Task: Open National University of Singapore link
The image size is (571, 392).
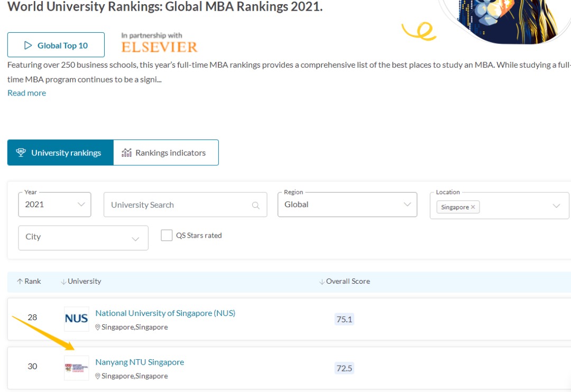Action: [165, 313]
